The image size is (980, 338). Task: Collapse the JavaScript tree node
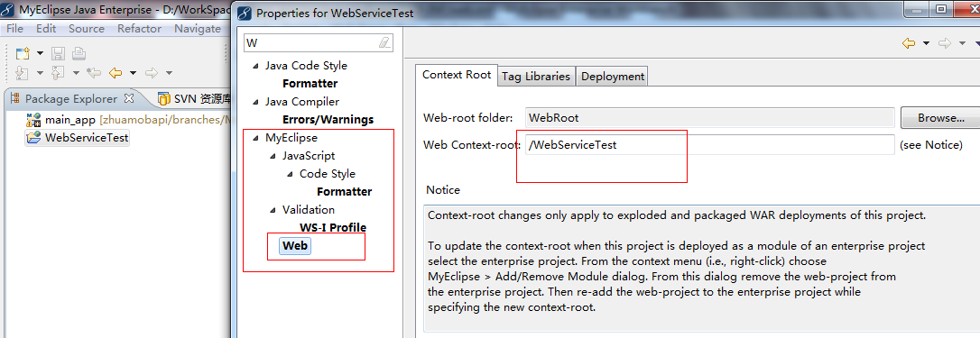click(273, 156)
